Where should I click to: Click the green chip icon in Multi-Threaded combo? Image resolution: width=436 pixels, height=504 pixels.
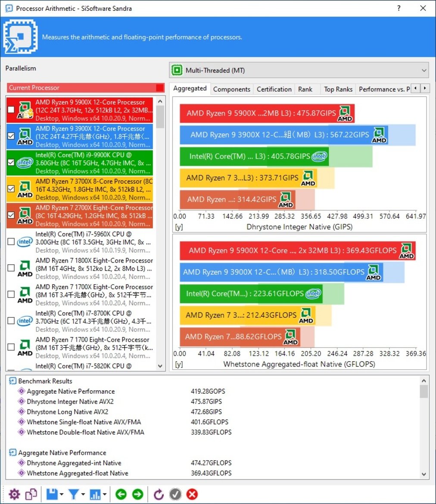click(177, 70)
